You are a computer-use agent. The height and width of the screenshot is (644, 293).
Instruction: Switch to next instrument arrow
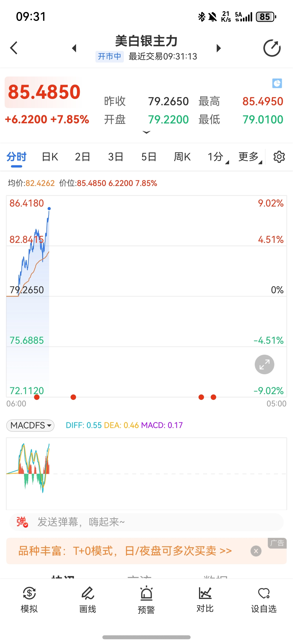[x=219, y=48]
